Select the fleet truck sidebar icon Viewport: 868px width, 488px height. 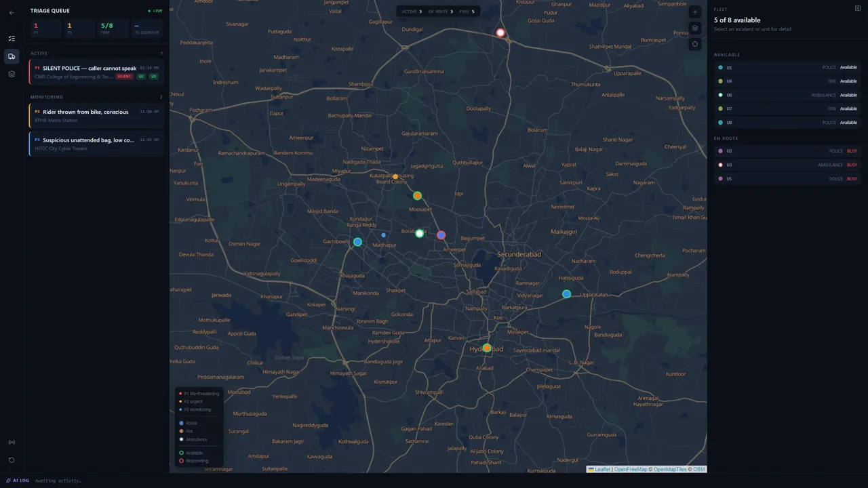click(12, 56)
